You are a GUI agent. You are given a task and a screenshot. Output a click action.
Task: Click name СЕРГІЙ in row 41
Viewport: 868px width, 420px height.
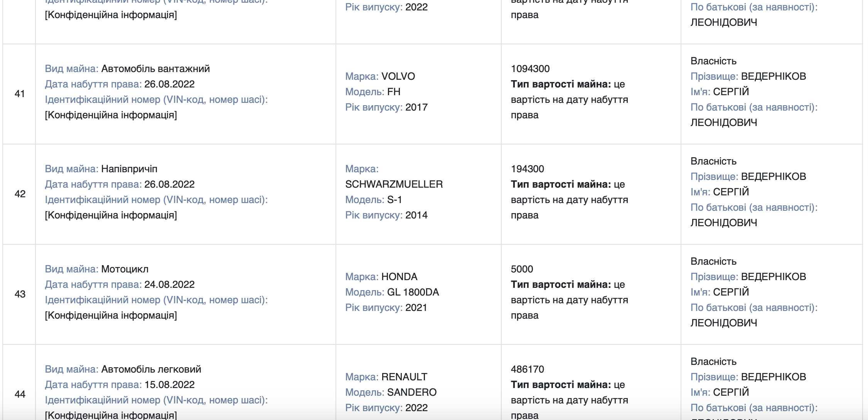pyautogui.click(x=731, y=92)
